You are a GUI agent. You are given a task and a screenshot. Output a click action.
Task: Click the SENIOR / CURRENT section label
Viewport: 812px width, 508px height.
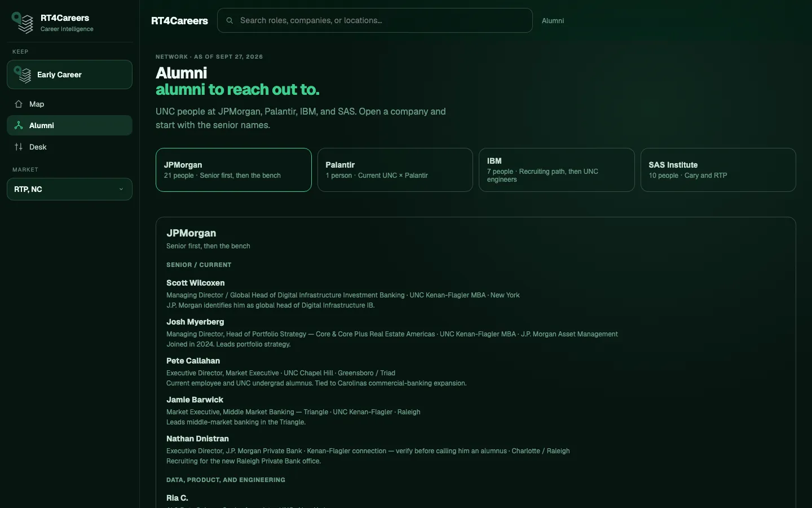tap(199, 265)
